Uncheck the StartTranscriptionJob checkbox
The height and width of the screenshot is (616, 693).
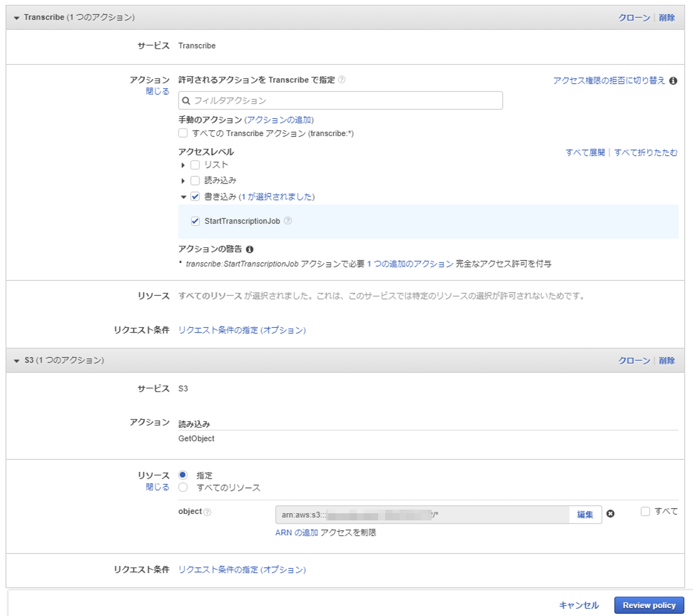pyautogui.click(x=195, y=221)
